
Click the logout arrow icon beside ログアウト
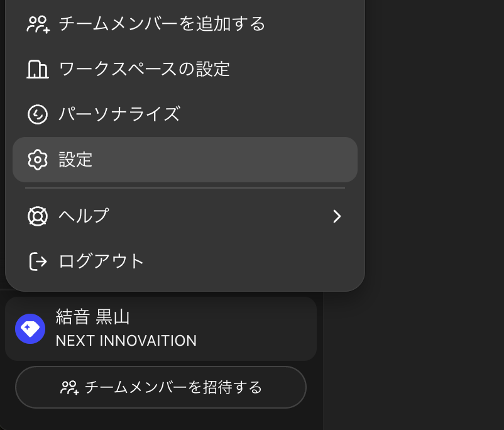click(x=38, y=261)
